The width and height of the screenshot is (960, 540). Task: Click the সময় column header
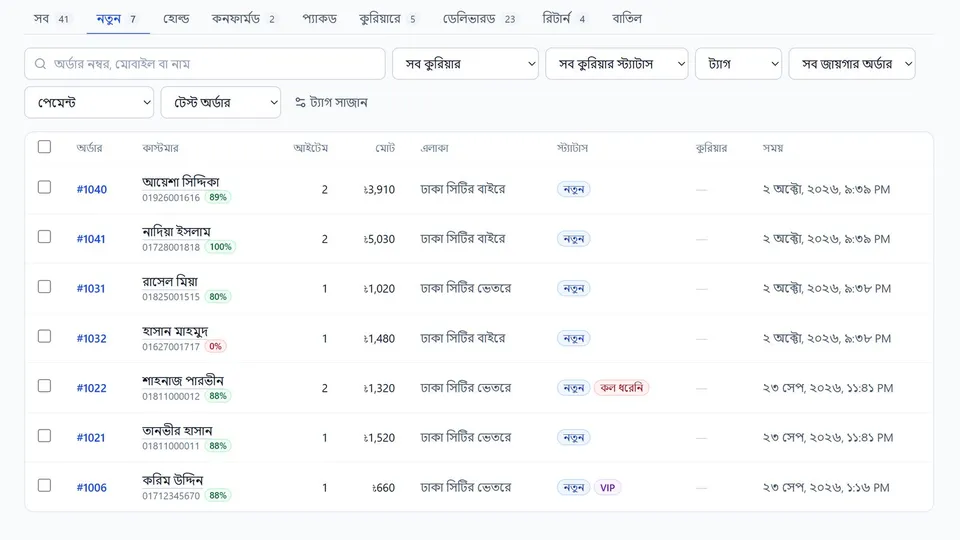pos(773,148)
